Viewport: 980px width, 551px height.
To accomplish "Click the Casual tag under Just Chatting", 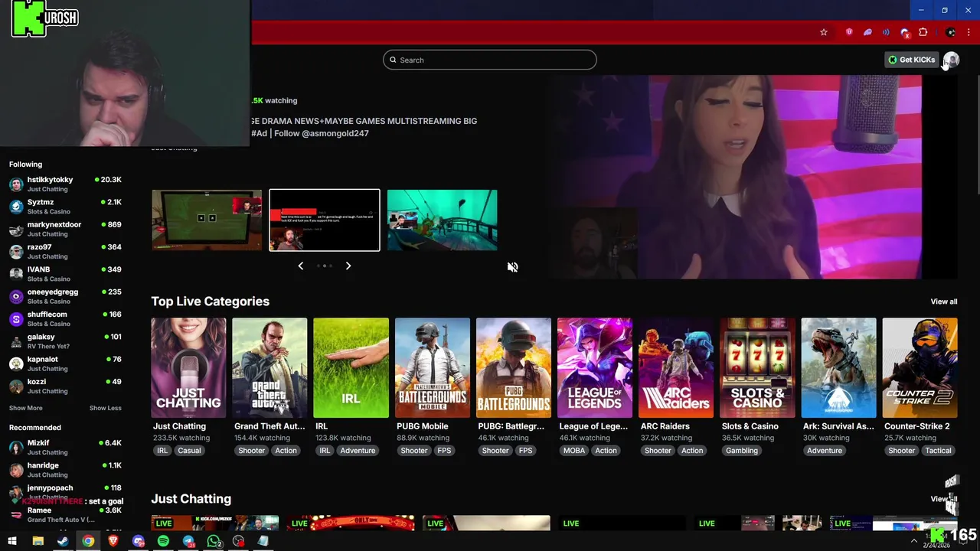I will click(x=189, y=451).
